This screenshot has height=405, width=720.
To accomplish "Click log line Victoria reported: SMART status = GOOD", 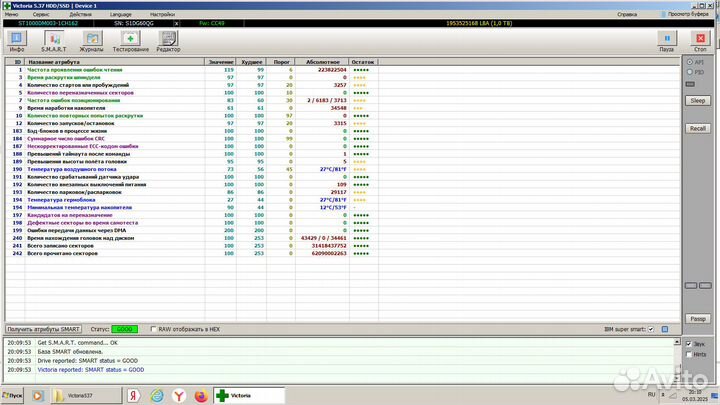I will 91,370.
